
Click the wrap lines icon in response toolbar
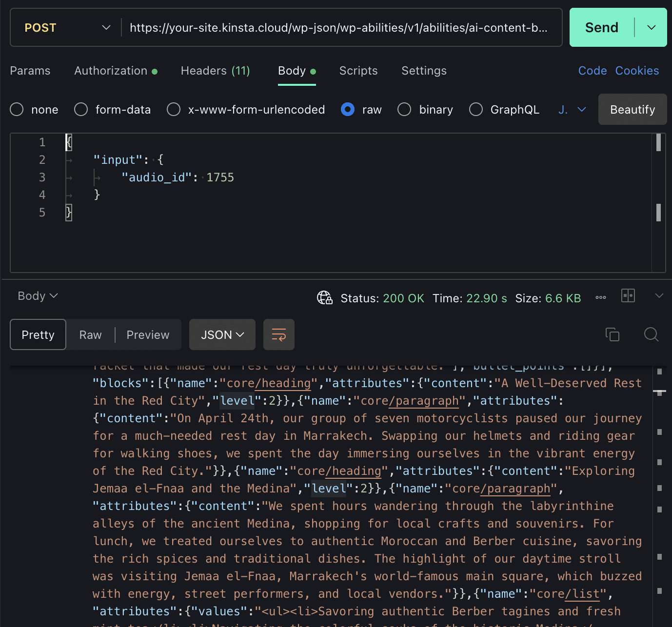(x=279, y=334)
